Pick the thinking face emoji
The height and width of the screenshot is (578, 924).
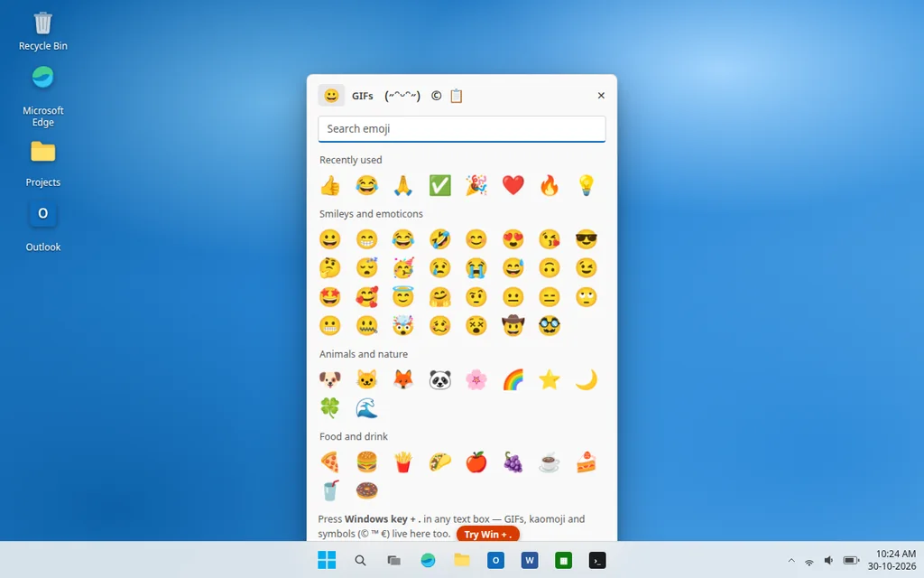tap(330, 267)
